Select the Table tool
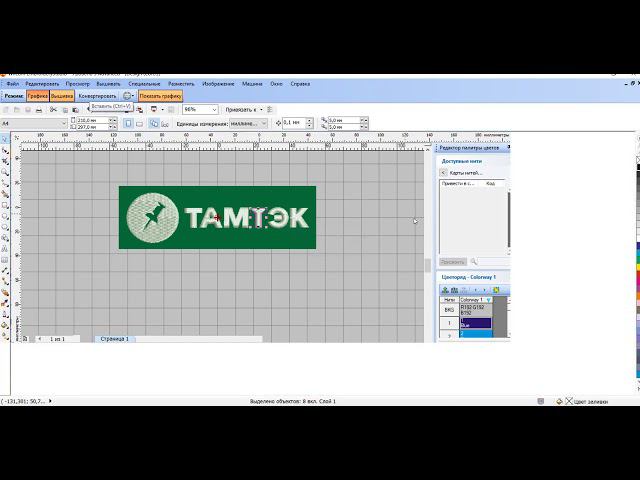This screenshot has width=640, height=480. (5, 260)
